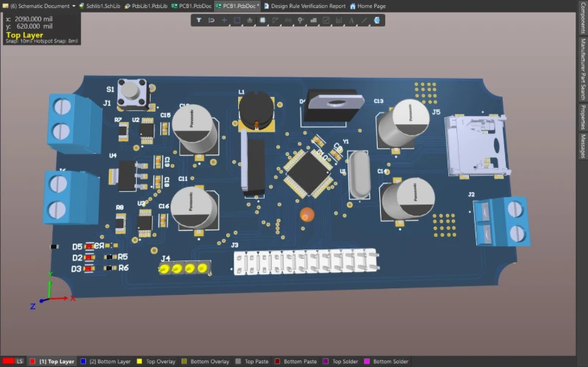588x367 pixels.
Task: Show the Manufacturer Part Search panel
Action: pos(582,68)
